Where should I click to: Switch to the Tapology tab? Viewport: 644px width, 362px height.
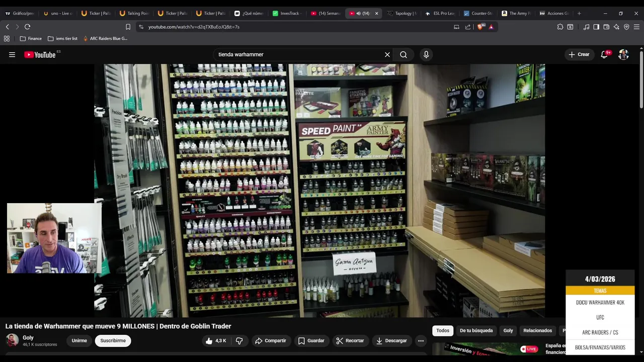403,14
